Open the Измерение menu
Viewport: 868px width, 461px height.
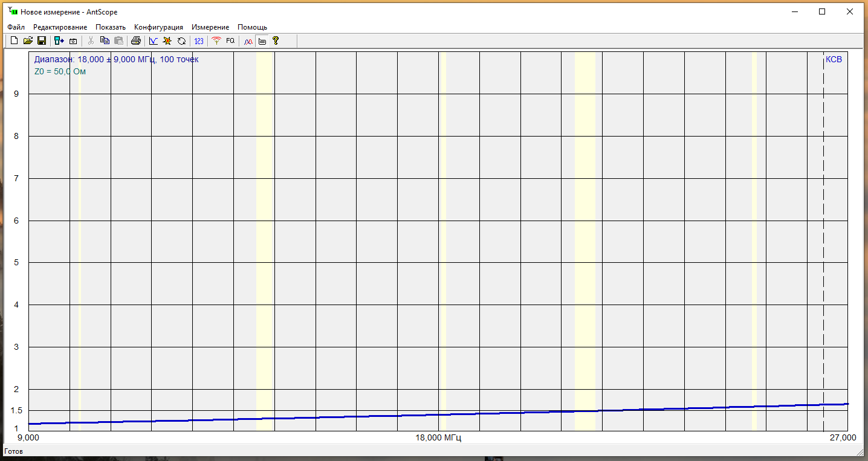(x=210, y=27)
